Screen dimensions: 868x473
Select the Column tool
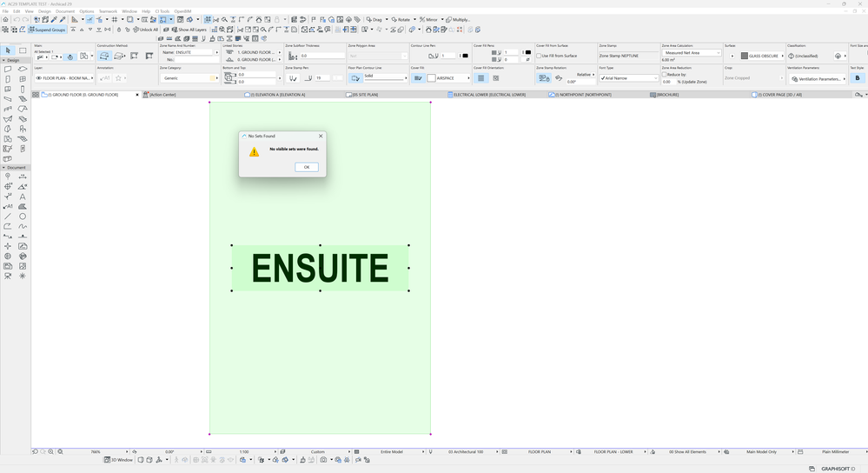(x=23, y=90)
